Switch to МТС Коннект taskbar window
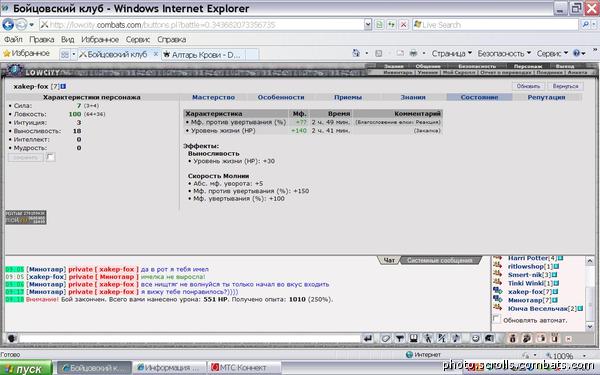The height and width of the screenshot is (375, 600). pos(243,368)
